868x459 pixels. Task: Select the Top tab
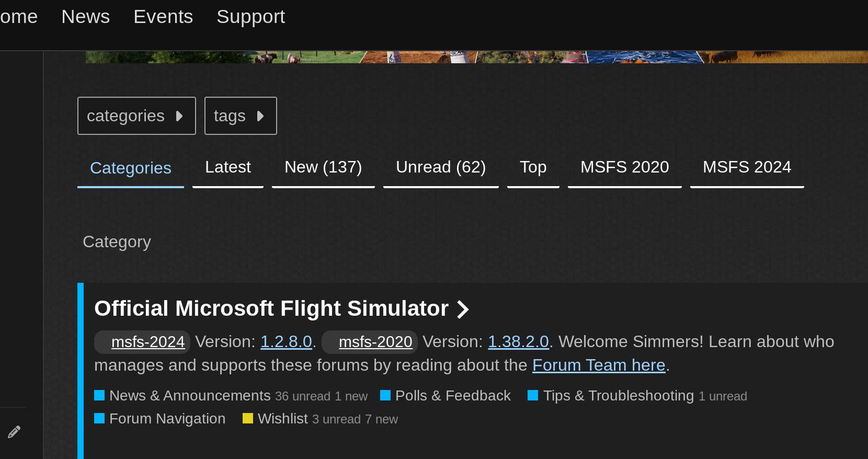(x=532, y=167)
